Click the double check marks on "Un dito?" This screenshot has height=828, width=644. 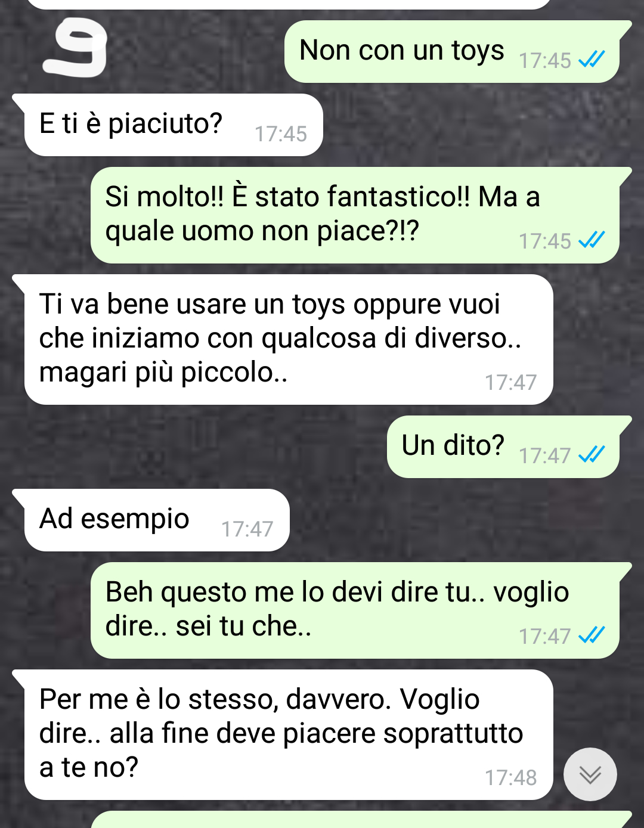[x=592, y=454]
